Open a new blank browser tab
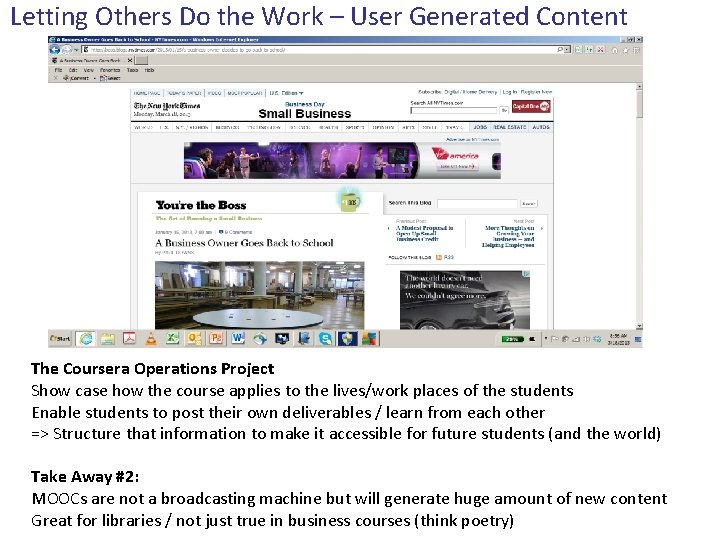720x540 pixels. pyautogui.click(x=142, y=60)
